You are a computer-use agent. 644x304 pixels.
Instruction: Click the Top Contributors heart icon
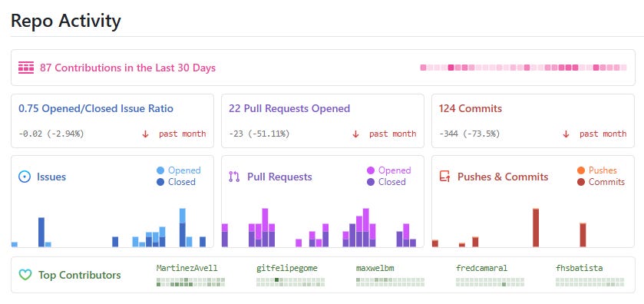pyautogui.click(x=25, y=275)
